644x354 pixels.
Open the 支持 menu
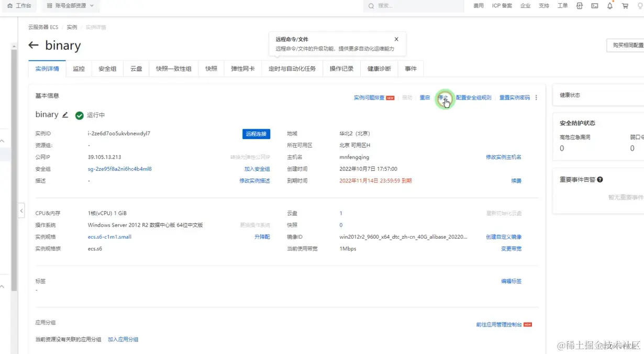point(544,6)
